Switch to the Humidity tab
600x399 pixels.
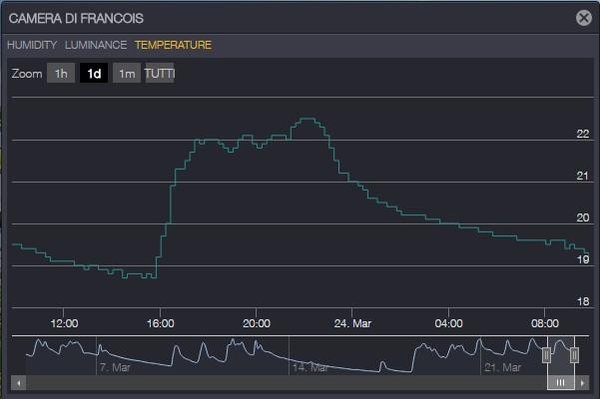point(32,45)
